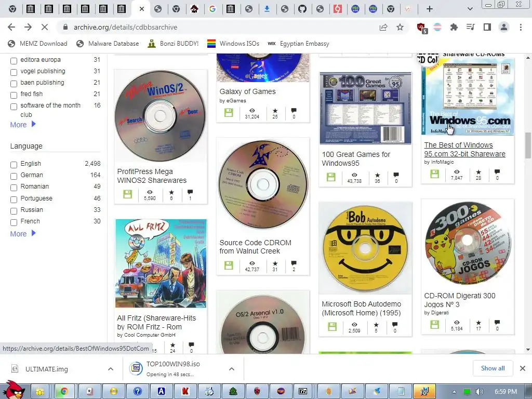Screen dimensions: 532x399
Task: Expand More languages list
Action: coord(23,234)
